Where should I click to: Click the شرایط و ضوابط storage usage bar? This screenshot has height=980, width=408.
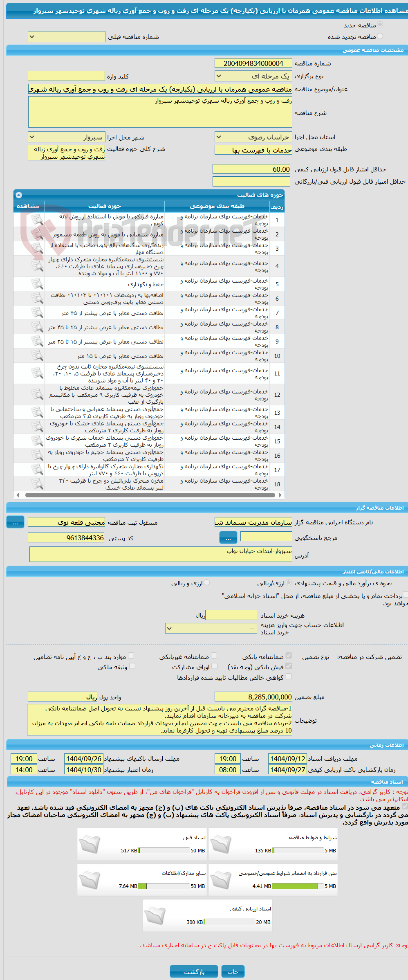click(x=297, y=851)
